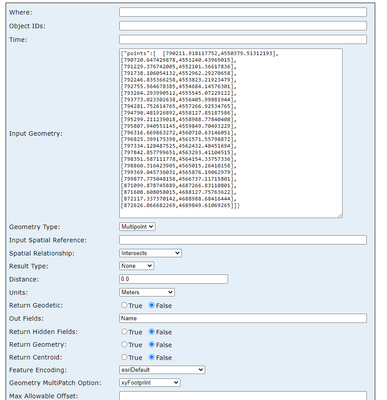Set Return Centroid to False

pos(152,357)
